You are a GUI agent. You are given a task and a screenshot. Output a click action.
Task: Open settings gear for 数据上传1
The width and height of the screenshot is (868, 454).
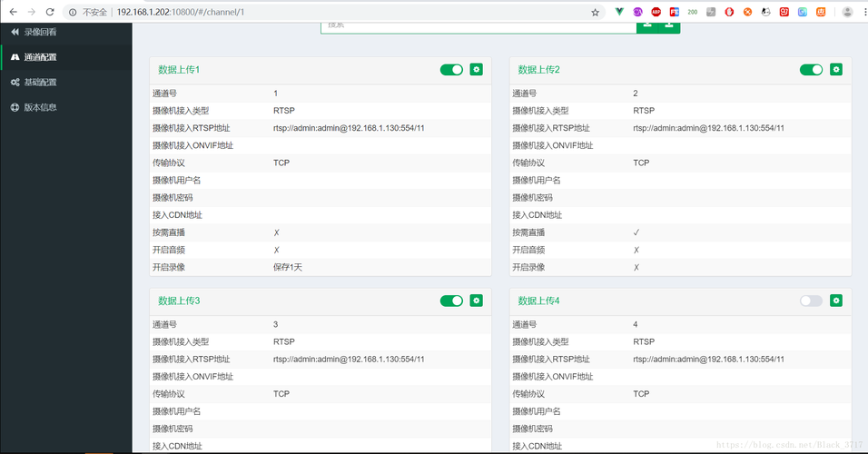[x=476, y=69]
